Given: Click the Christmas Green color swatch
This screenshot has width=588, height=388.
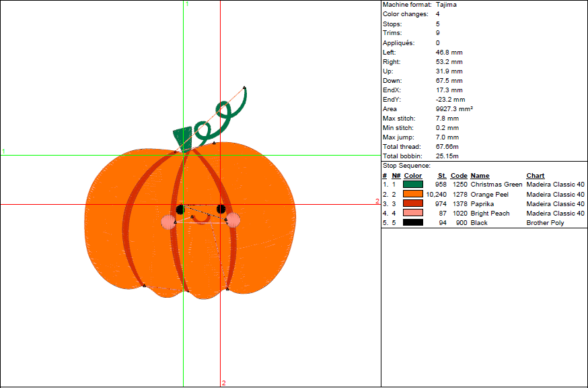Looking at the screenshot, I should 413,185.
